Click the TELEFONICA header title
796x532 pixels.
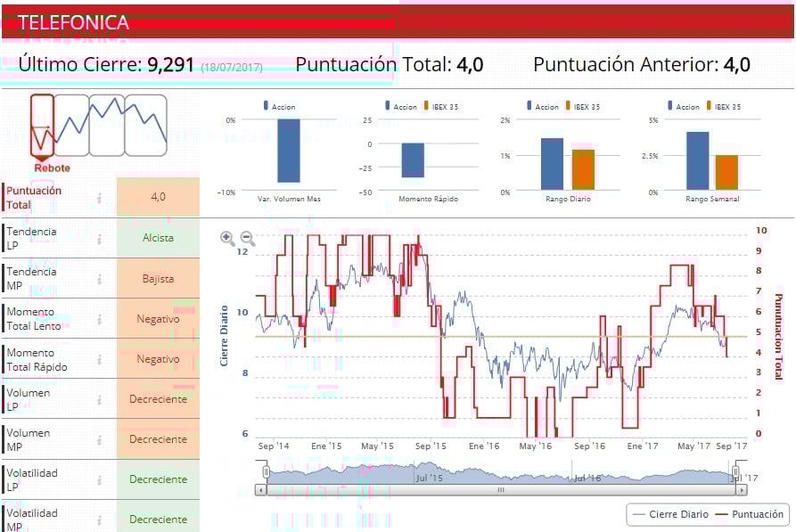pyautogui.click(x=73, y=22)
